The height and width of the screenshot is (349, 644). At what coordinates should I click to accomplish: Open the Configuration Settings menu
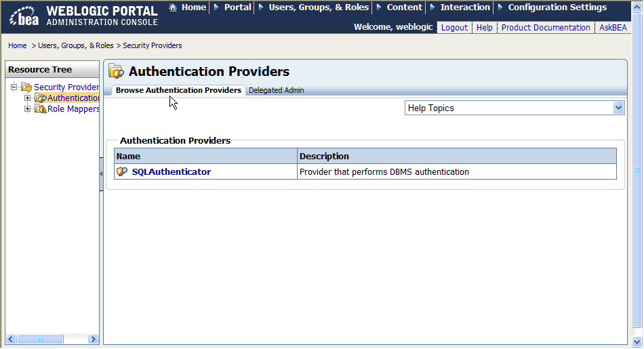(x=557, y=7)
